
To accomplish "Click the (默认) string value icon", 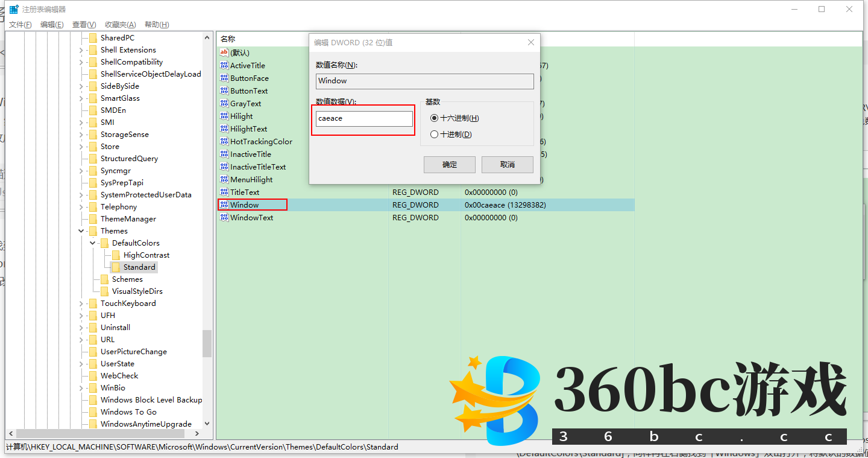I will (x=224, y=53).
